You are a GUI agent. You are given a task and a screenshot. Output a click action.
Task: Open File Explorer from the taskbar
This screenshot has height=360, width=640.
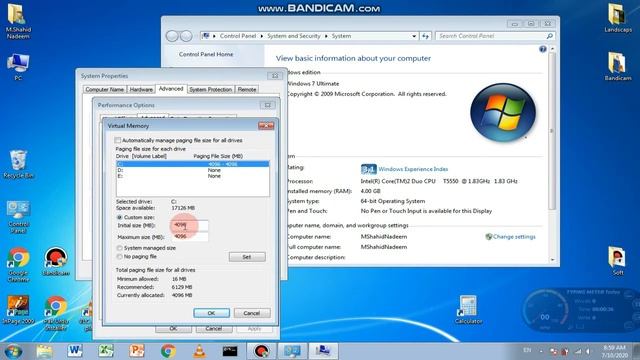[44, 351]
